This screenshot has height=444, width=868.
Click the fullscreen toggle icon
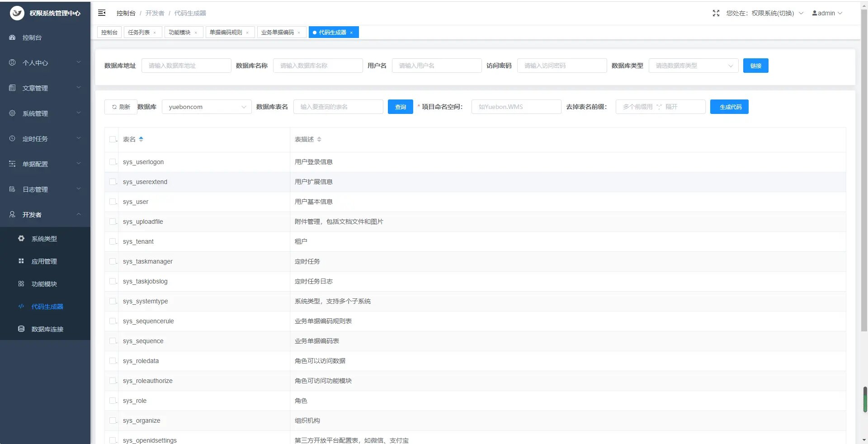[x=716, y=13]
